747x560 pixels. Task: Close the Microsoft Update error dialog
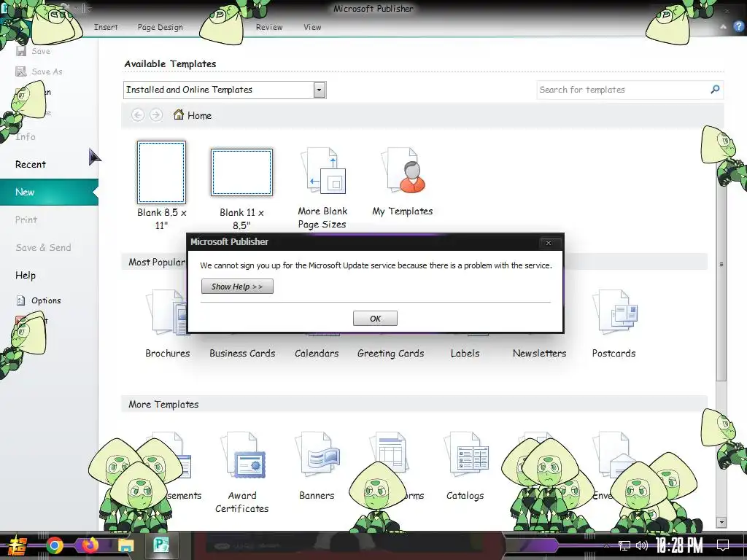(x=549, y=243)
